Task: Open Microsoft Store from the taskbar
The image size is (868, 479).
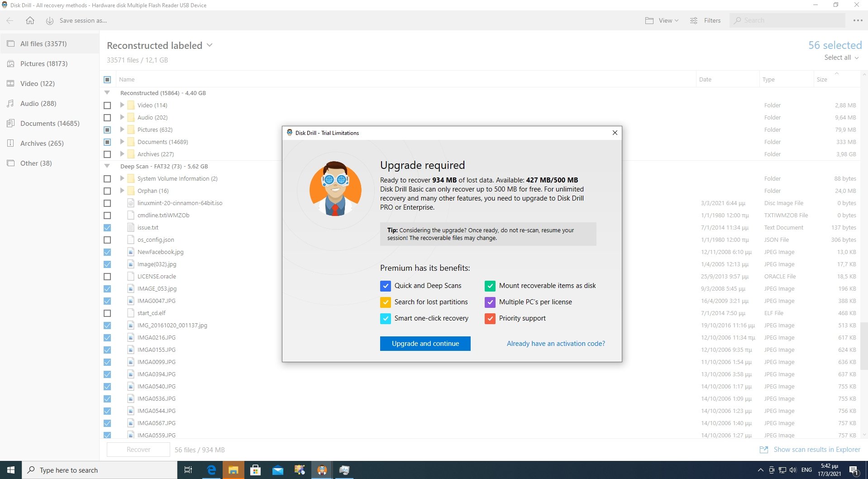Action: [255, 470]
